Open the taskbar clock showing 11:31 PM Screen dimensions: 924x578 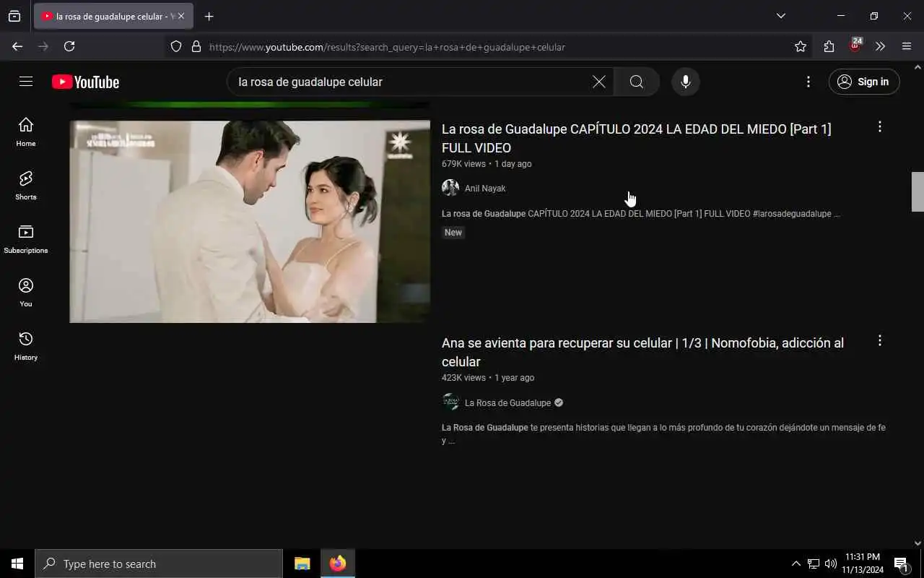click(x=863, y=564)
